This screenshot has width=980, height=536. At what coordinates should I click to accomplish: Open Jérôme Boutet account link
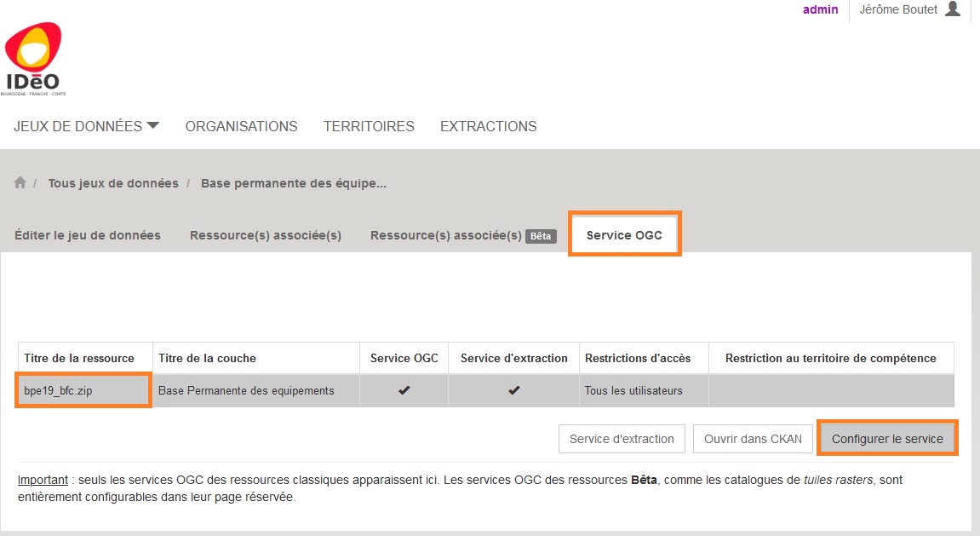898,9
